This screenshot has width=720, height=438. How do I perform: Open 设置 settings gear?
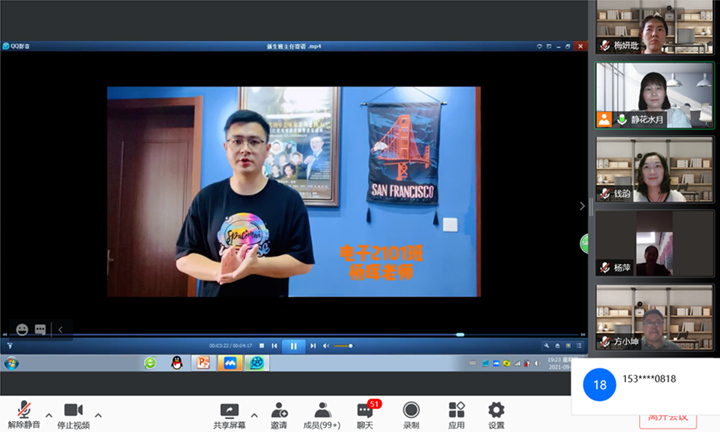pos(496,410)
